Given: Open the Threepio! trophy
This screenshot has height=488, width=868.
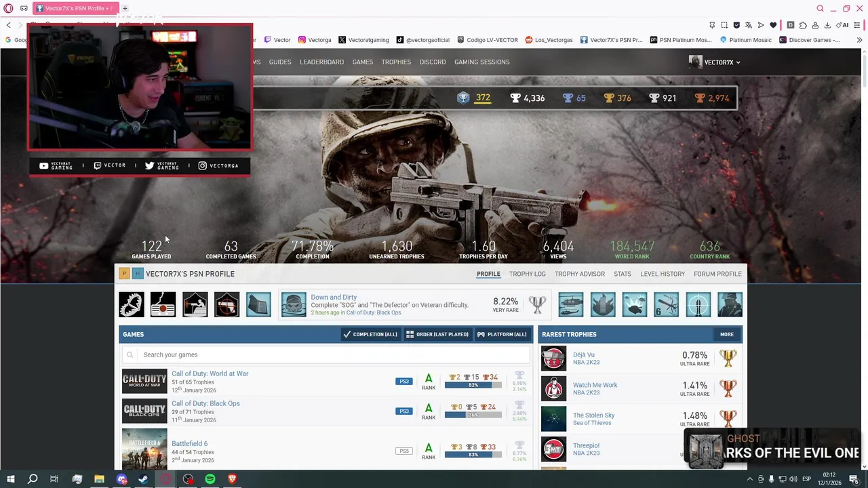Looking at the screenshot, I should [586, 445].
